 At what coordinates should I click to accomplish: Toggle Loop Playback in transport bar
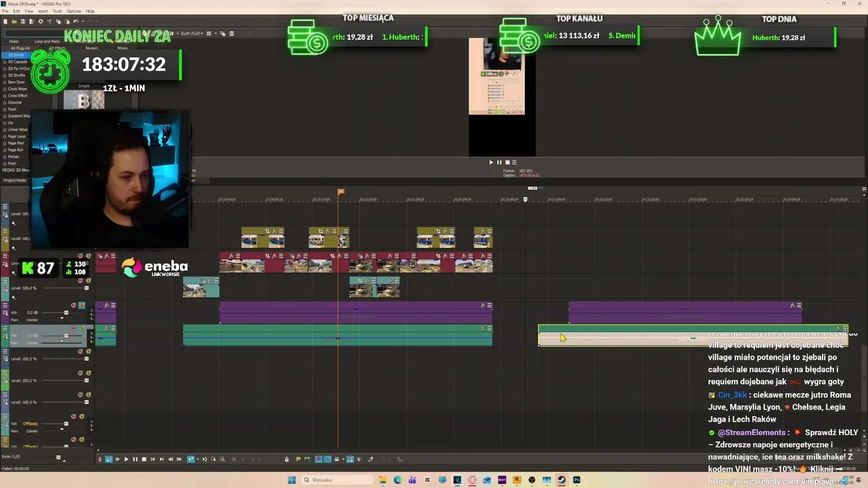point(108,459)
